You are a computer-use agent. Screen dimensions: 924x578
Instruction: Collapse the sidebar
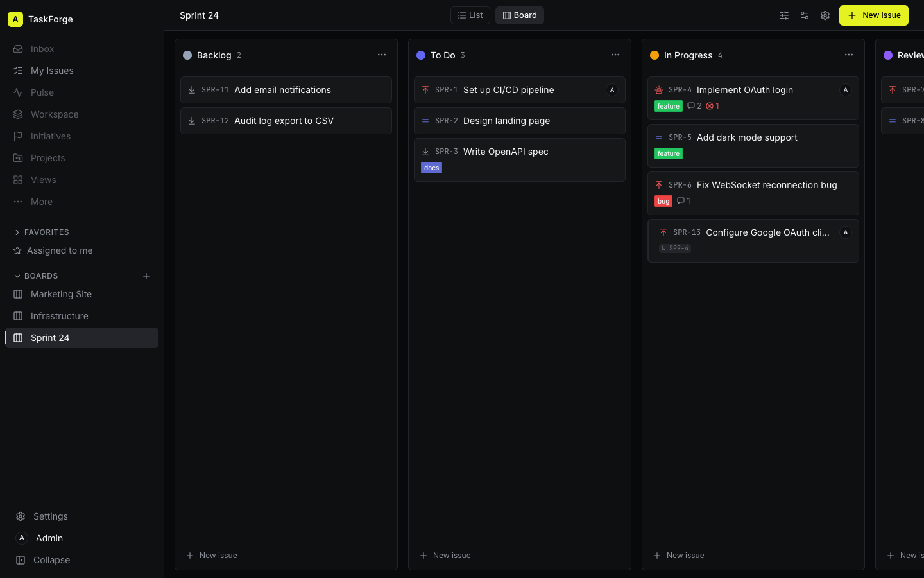(81, 560)
